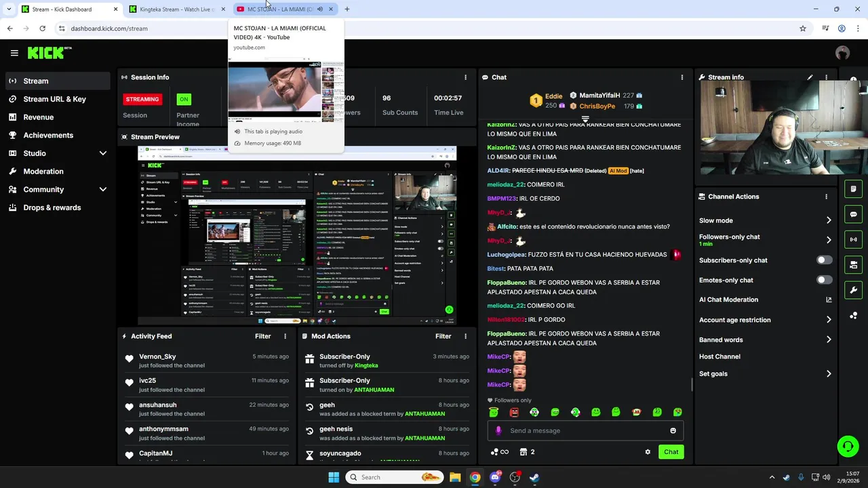The height and width of the screenshot is (488, 868).
Task: Bookmark this page with star icon
Action: point(803,28)
